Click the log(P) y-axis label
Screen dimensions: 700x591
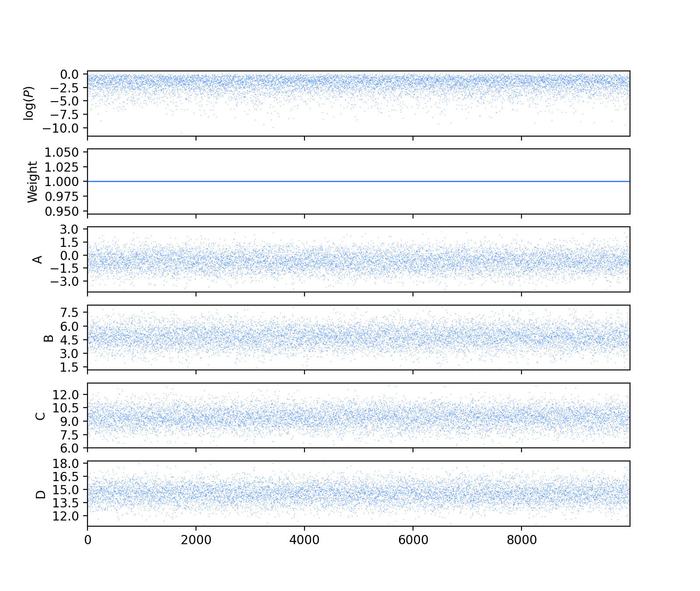[x=29, y=103]
